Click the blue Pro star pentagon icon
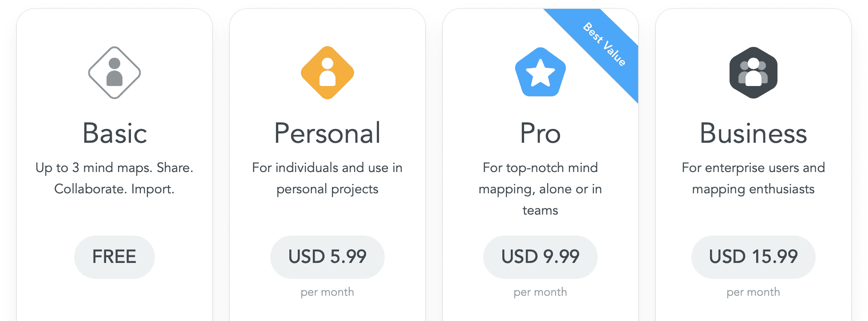868x321 pixels. point(541,72)
